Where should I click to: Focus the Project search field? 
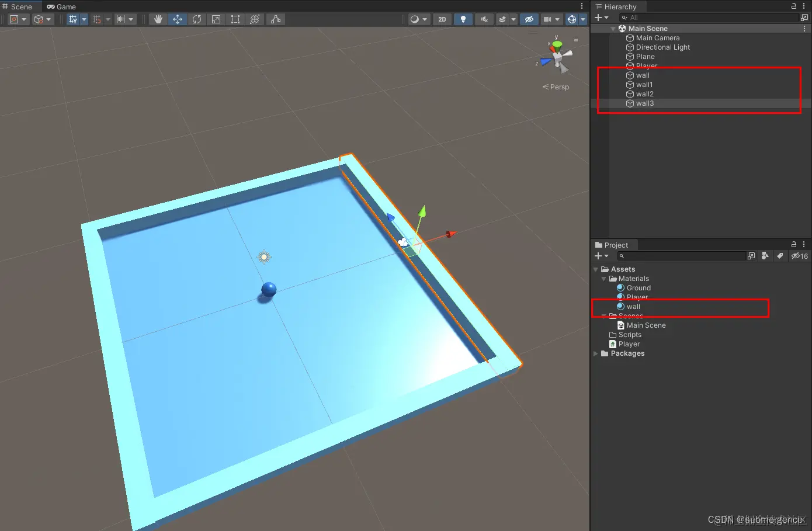point(681,256)
